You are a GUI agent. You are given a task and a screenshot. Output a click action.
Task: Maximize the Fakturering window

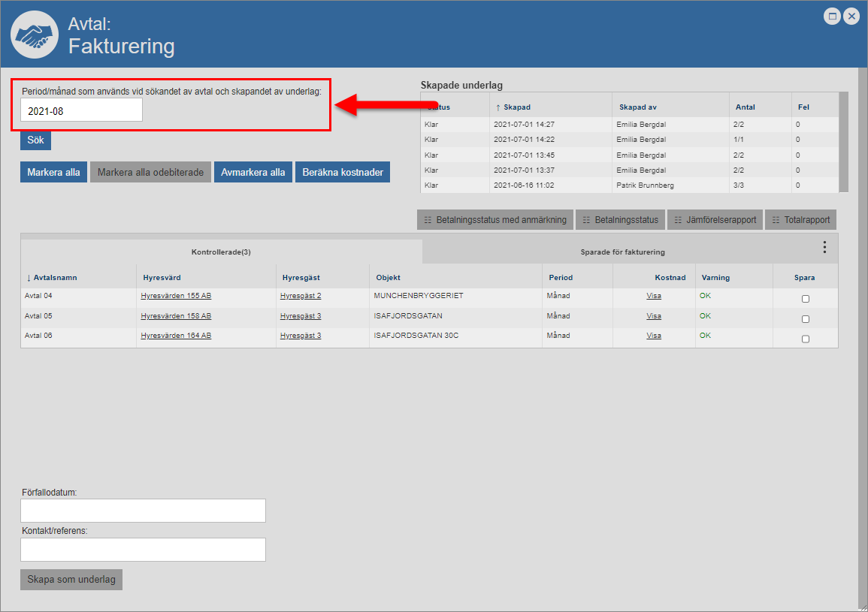click(832, 16)
